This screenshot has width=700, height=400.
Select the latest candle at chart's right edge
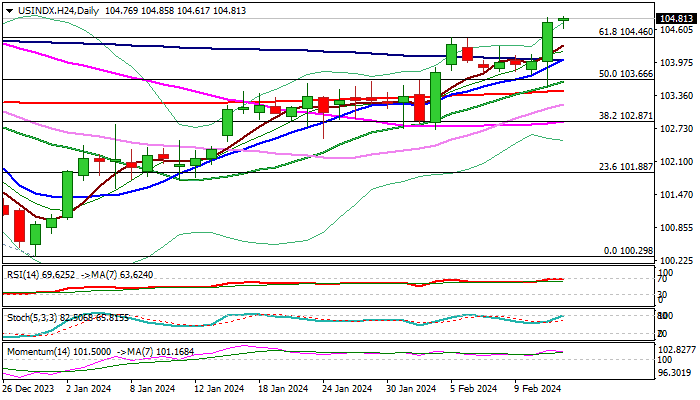pyautogui.click(x=564, y=19)
